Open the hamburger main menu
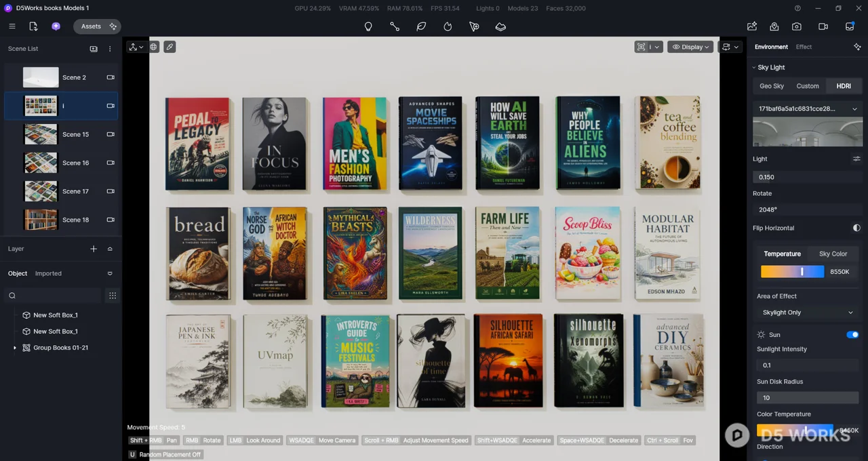 tap(12, 26)
